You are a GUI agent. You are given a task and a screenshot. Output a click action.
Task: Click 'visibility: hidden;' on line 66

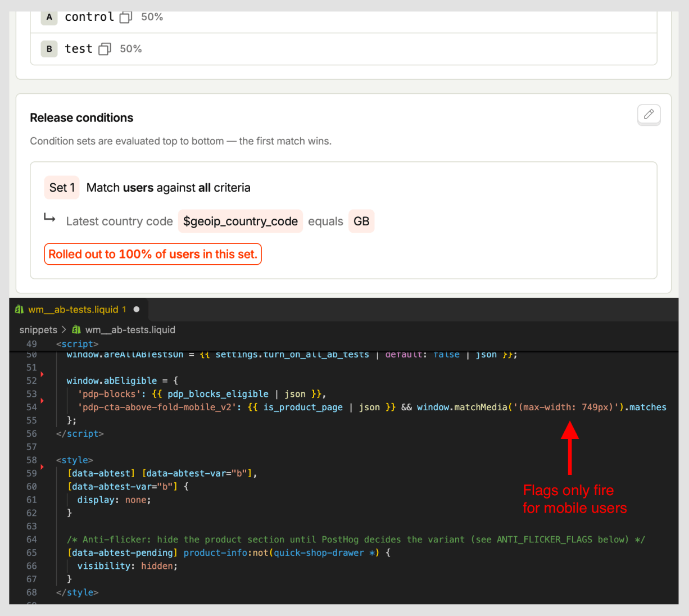[x=128, y=567]
